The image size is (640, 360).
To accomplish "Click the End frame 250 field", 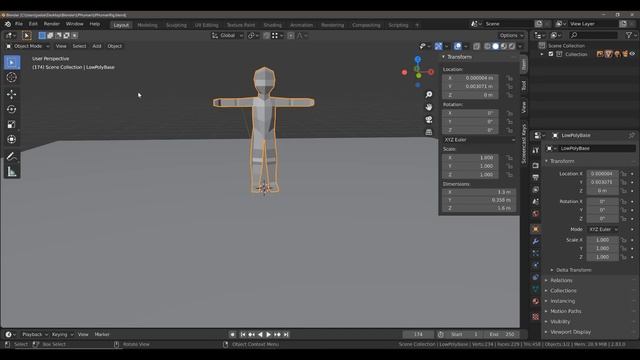I will pyautogui.click(x=502, y=334).
